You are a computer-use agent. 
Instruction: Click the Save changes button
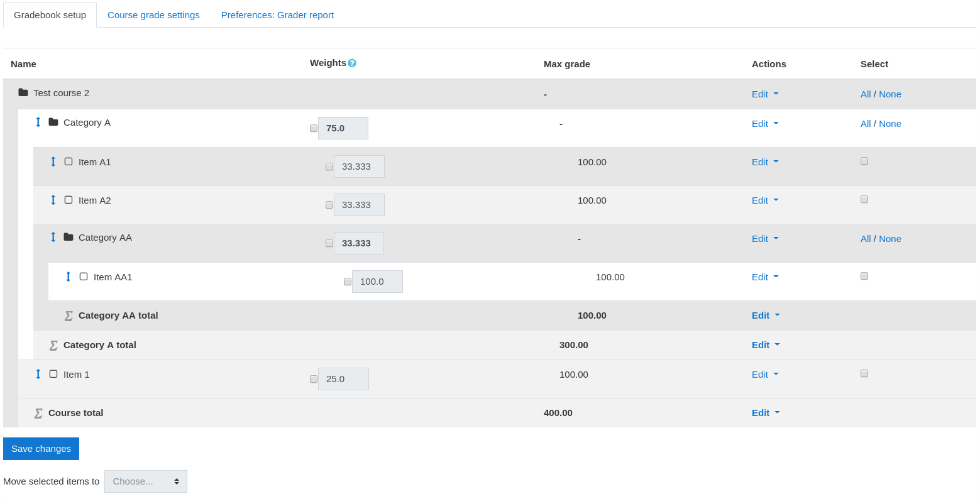tap(41, 449)
